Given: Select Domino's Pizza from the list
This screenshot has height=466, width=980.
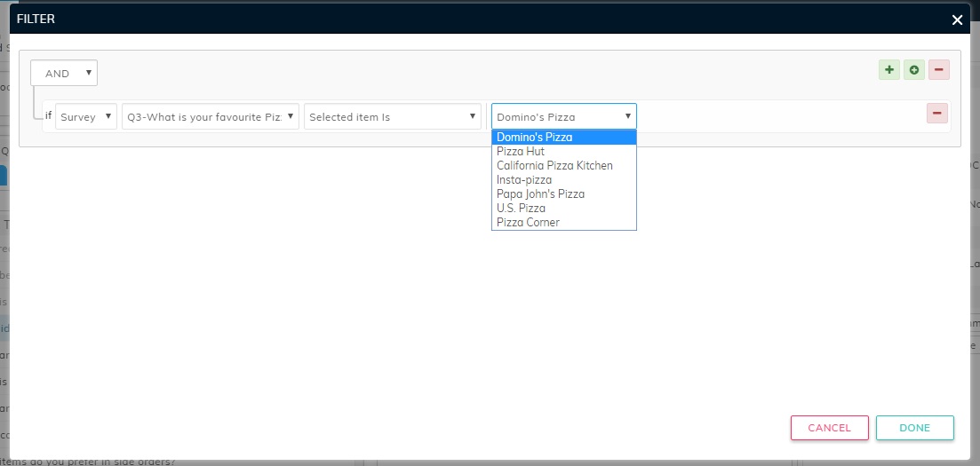Looking at the screenshot, I should (564, 138).
